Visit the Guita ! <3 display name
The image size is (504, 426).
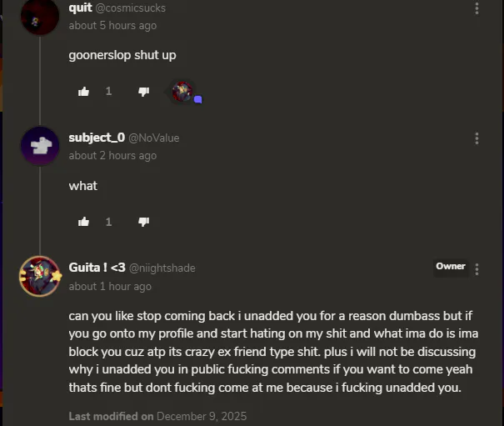(97, 268)
